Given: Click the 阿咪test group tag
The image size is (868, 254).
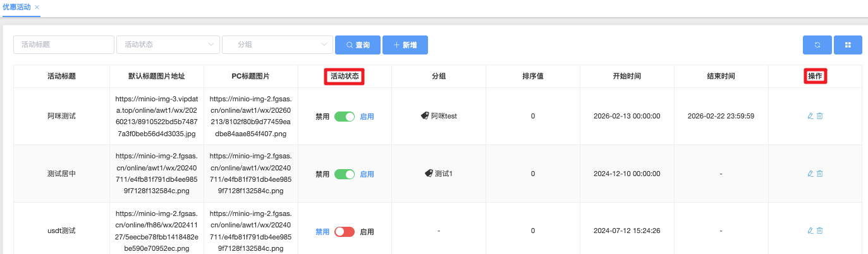Looking at the screenshot, I should [439, 116].
